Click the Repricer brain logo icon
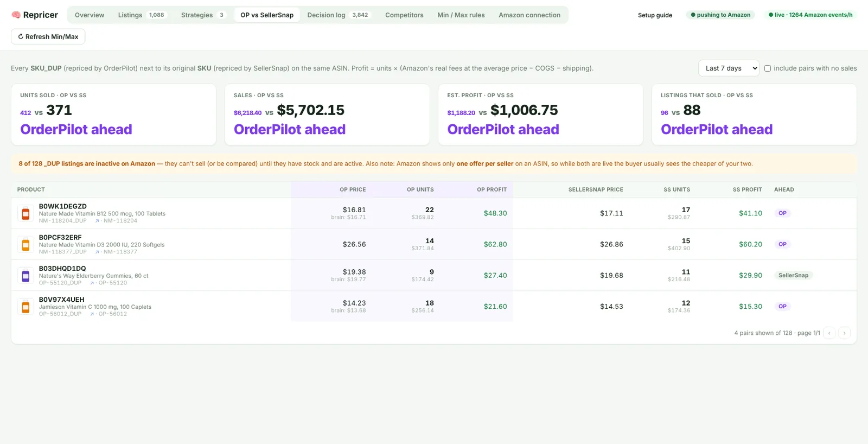The width and height of the screenshot is (868, 444). [16, 15]
